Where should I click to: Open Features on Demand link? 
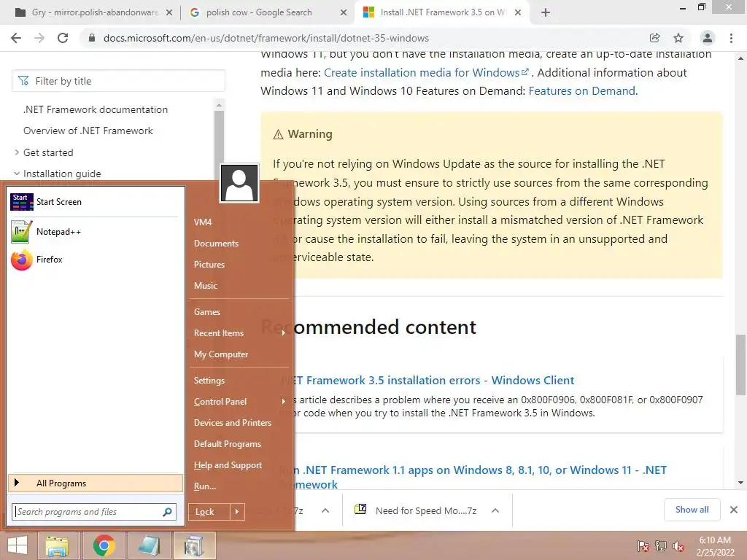tap(581, 91)
